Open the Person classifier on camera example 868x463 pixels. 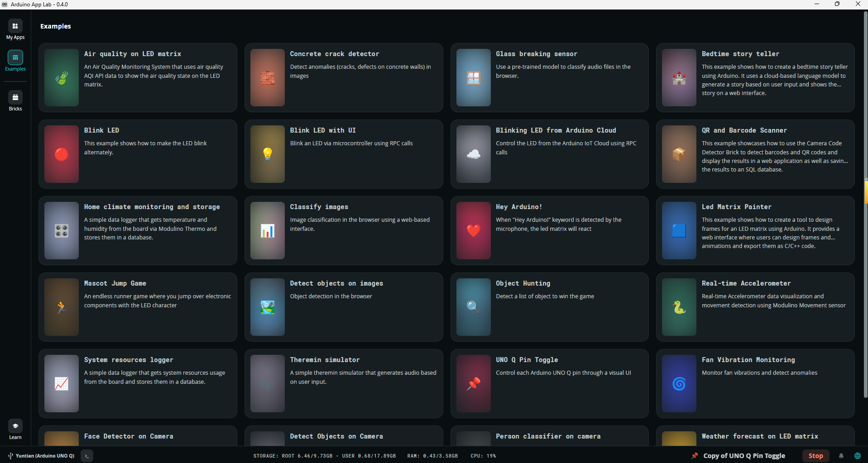pos(549,436)
